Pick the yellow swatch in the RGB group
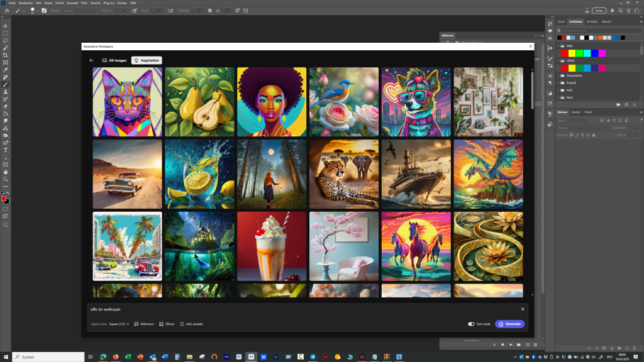 (572, 53)
